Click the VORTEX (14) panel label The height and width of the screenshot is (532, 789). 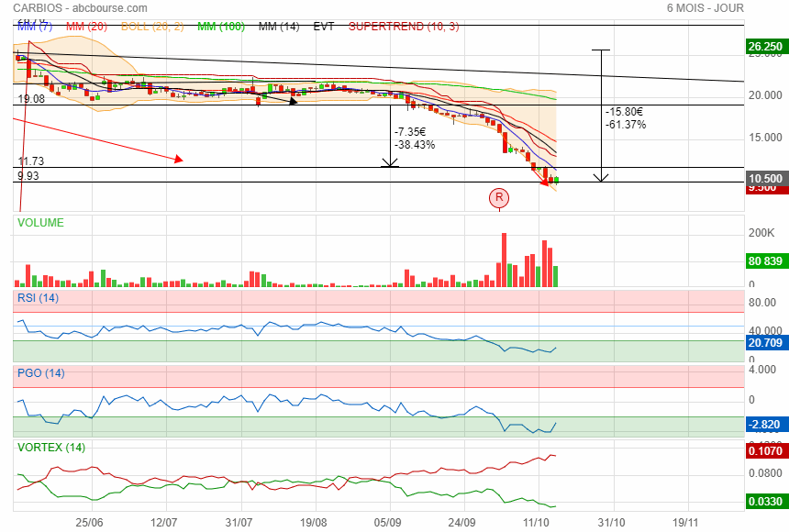(x=51, y=448)
